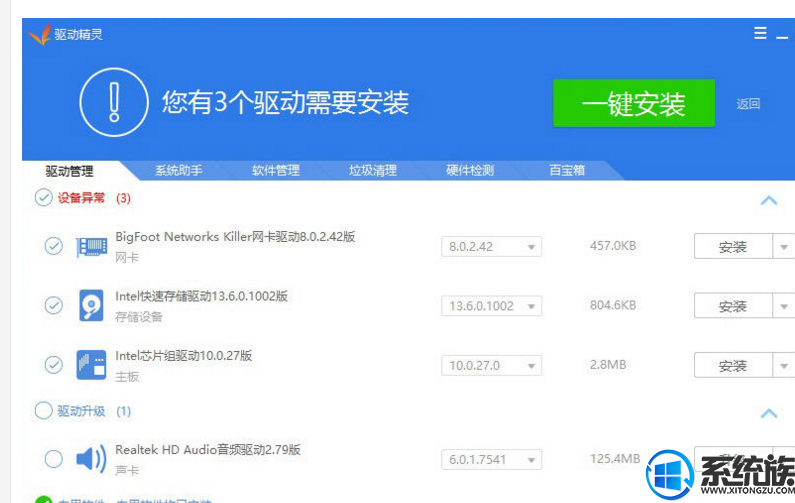Switch to the 驱动管理 tab
This screenshot has height=503, width=795.
click(x=69, y=171)
